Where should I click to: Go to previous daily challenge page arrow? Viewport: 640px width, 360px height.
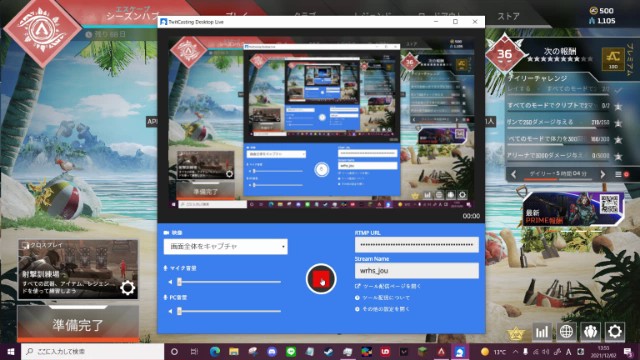514,174
